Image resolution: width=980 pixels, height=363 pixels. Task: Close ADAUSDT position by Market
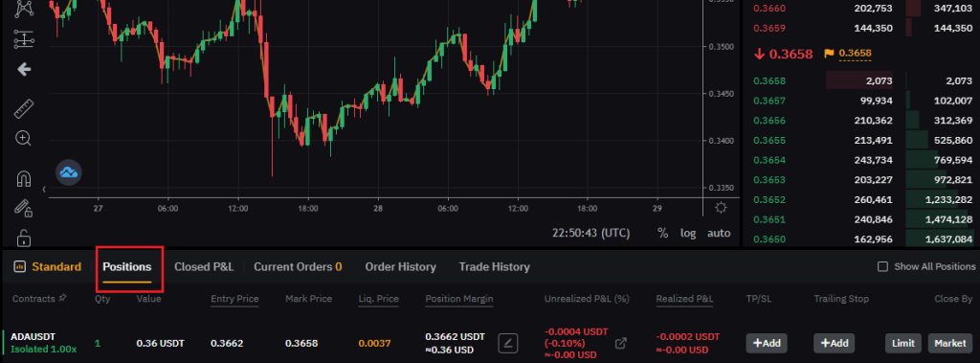pyautogui.click(x=950, y=343)
